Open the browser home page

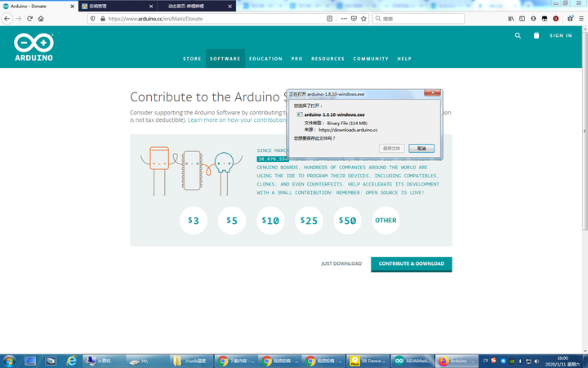point(41,18)
